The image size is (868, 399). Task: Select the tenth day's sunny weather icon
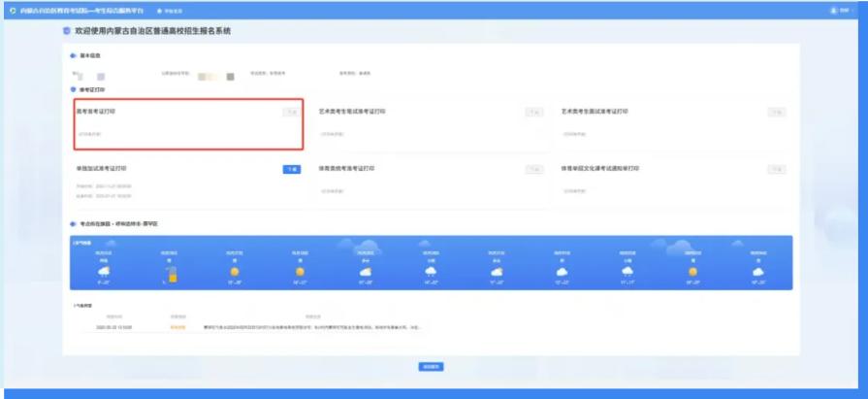(691, 272)
